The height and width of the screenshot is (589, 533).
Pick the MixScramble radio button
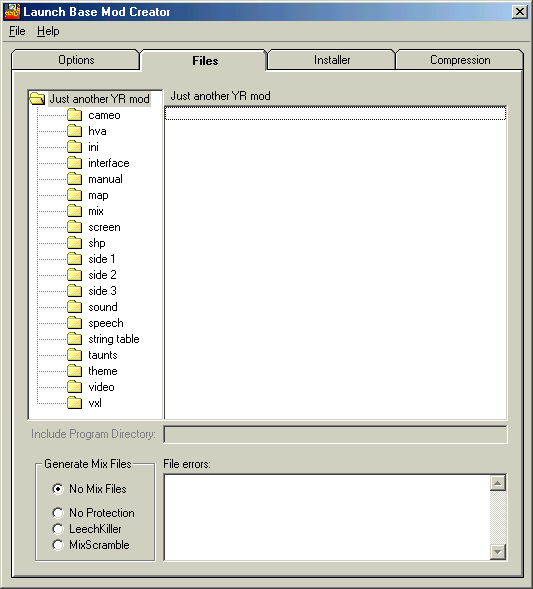[x=58, y=545]
